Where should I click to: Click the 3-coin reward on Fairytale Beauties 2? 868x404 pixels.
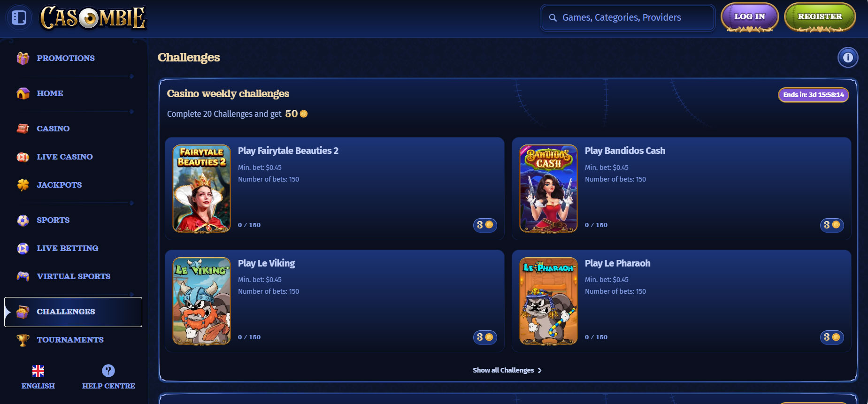[x=485, y=225]
